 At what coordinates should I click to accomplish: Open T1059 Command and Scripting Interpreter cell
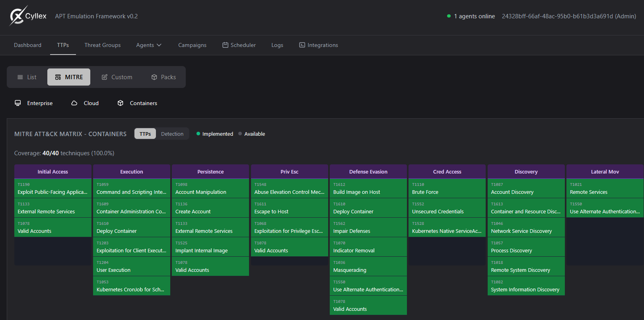point(132,188)
